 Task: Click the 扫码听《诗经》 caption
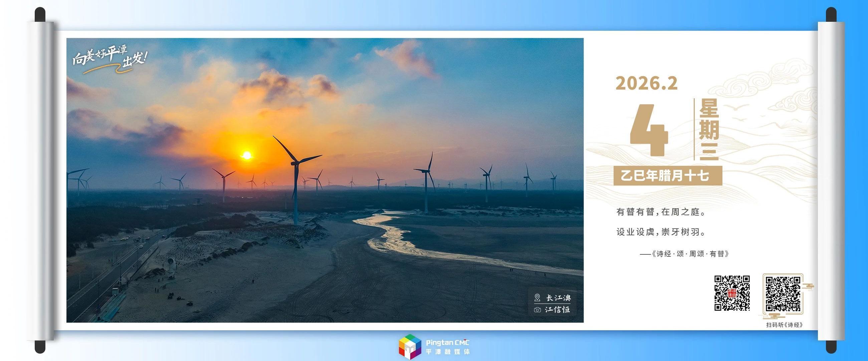tap(784, 325)
